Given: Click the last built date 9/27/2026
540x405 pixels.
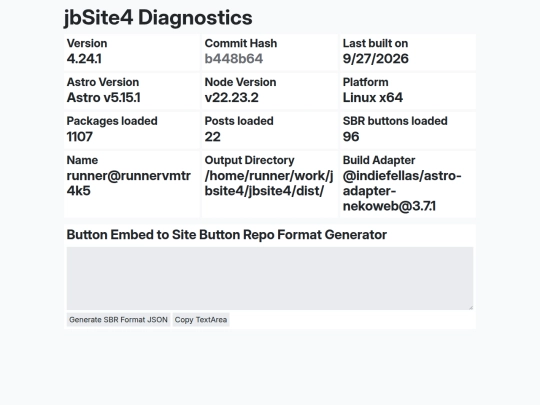Looking at the screenshot, I should pyautogui.click(x=375, y=59).
